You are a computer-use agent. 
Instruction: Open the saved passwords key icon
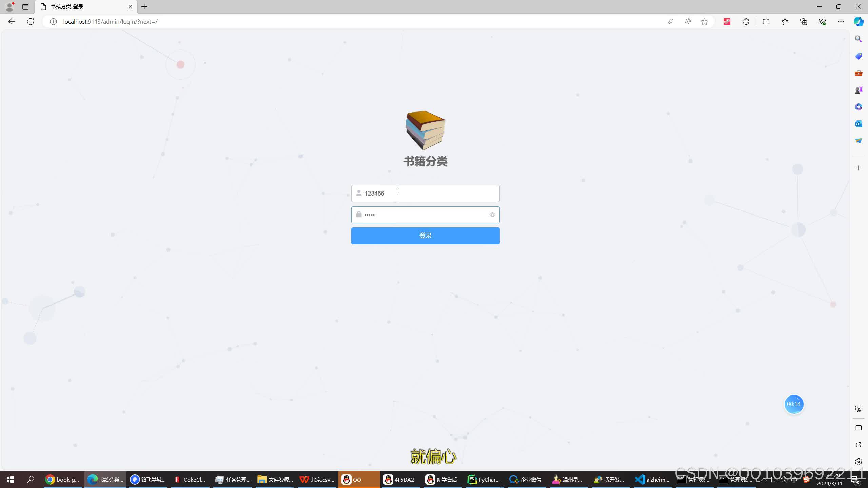point(670,22)
